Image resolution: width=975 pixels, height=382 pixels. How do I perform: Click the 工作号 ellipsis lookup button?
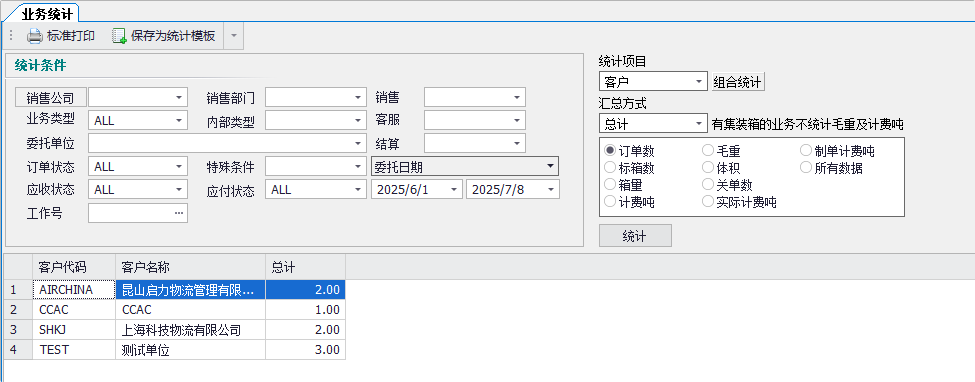click(x=179, y=213)
